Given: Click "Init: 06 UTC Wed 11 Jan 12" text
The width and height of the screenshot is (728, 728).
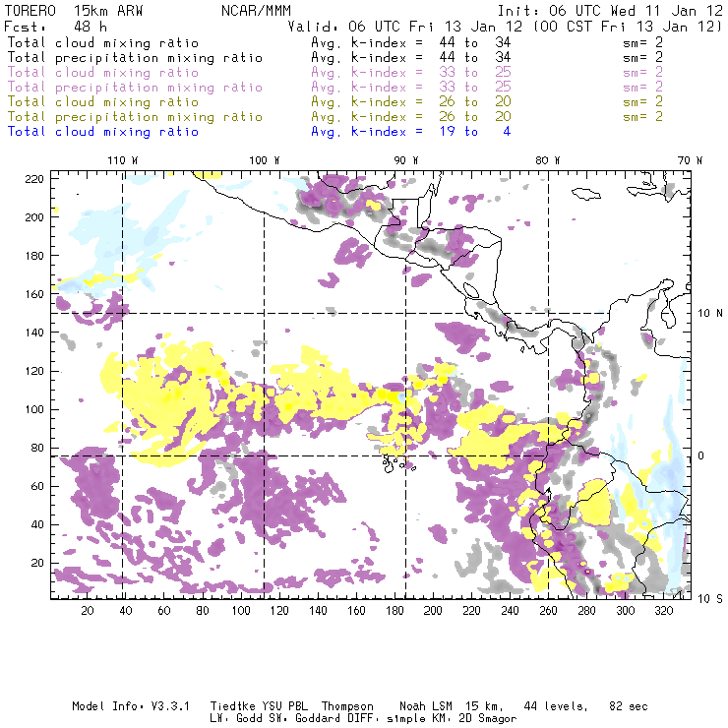Looking at the screenshot, I should 610,11.
